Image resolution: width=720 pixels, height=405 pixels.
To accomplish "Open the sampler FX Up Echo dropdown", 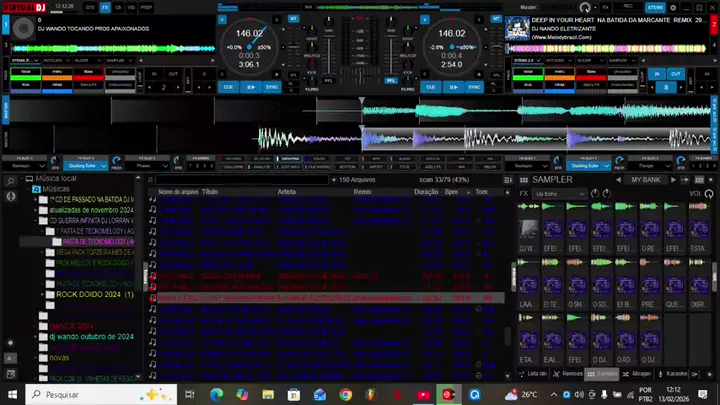I will [559, 193].
